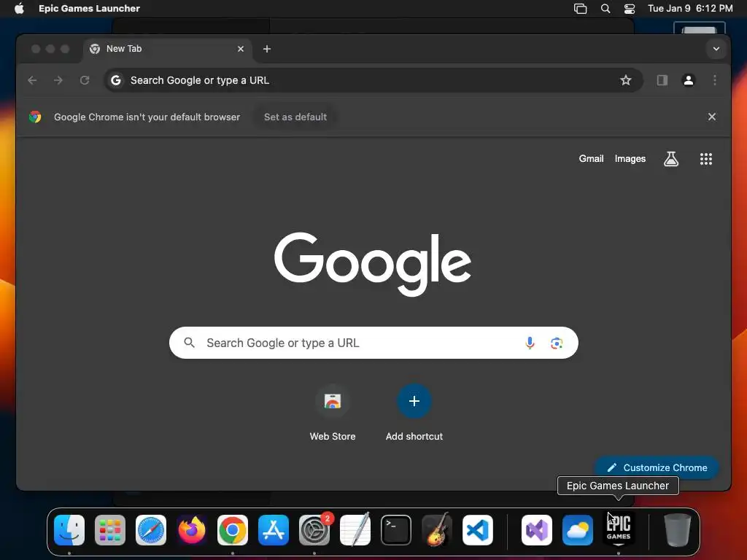Viewport: 747px width, 560px height.
Task: Click the Add shortcut plus button
Action: click(x=414, y=402)
